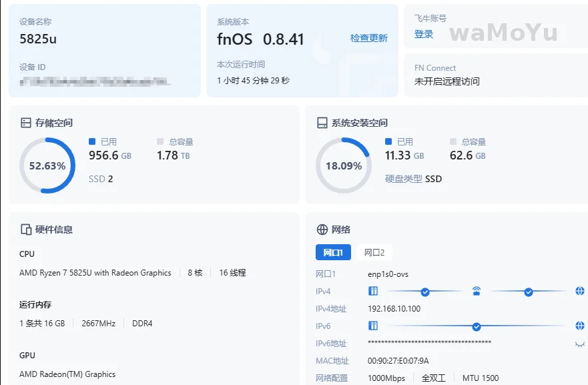
Task: Click the internet globe icon in IPv6 row
Action: (x=580, y=326)
